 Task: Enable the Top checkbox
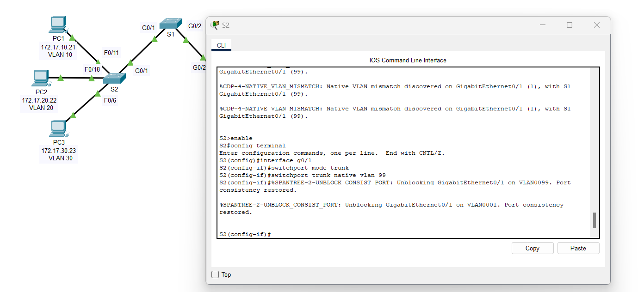[x=215, y=274]
